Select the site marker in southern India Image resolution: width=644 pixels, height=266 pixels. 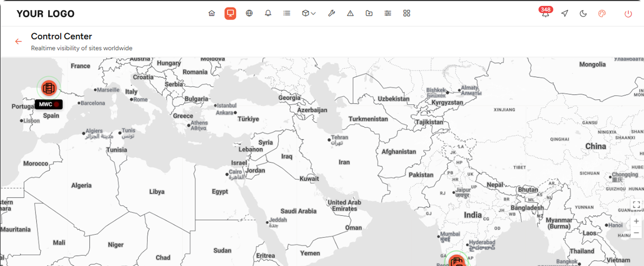[457, 261]
